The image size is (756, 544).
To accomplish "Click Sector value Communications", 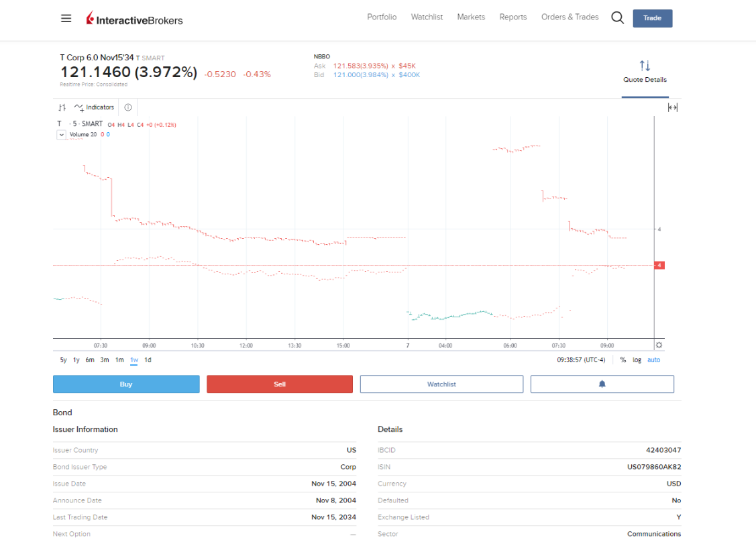I will coord(654,534).
